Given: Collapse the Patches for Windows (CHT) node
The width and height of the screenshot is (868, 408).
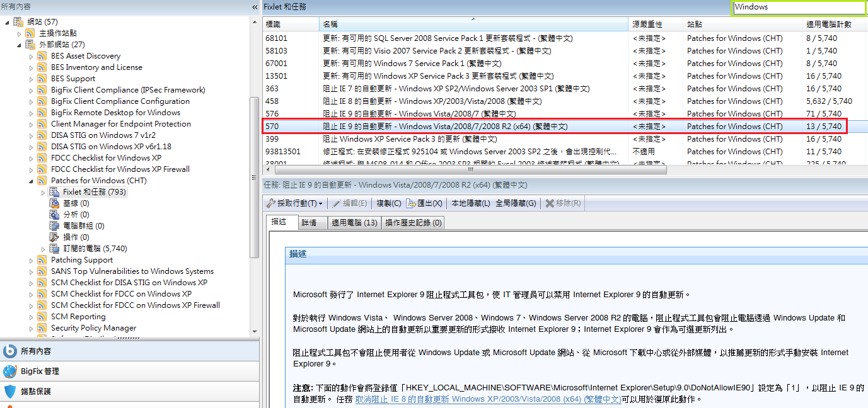Looking at the screenshot, I should point(32,181).
